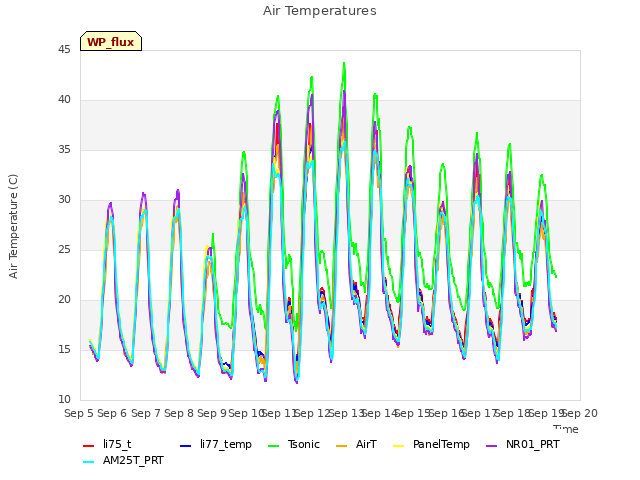Image resolution: width=640 pixels, height=480 pixels.
Task: Toggle the AirT legend entry
Action: click(356, 444)
